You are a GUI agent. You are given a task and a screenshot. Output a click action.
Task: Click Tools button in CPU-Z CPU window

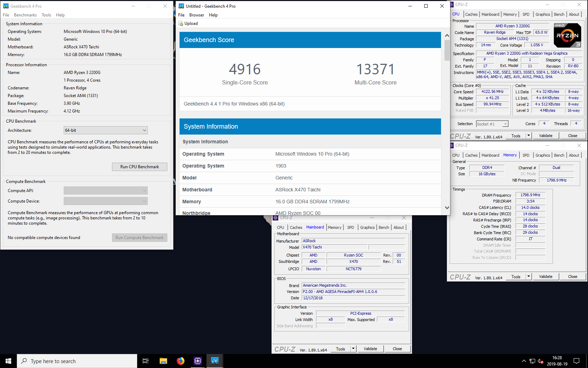516,136
